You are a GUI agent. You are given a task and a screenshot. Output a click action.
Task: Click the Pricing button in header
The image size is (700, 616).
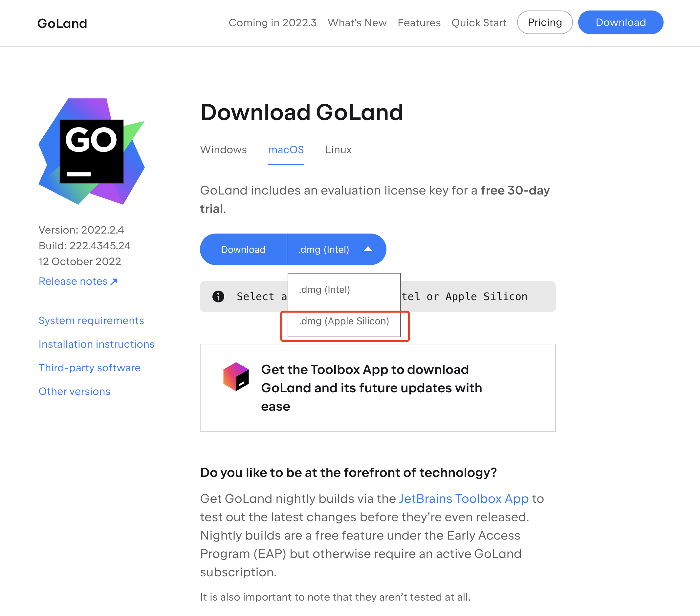coord(544,23)
